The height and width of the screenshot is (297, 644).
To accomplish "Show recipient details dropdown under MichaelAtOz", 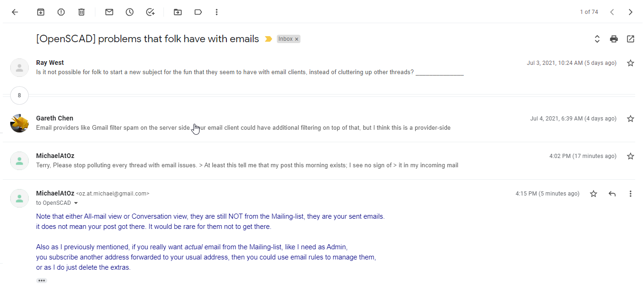I will click(76, 203).
